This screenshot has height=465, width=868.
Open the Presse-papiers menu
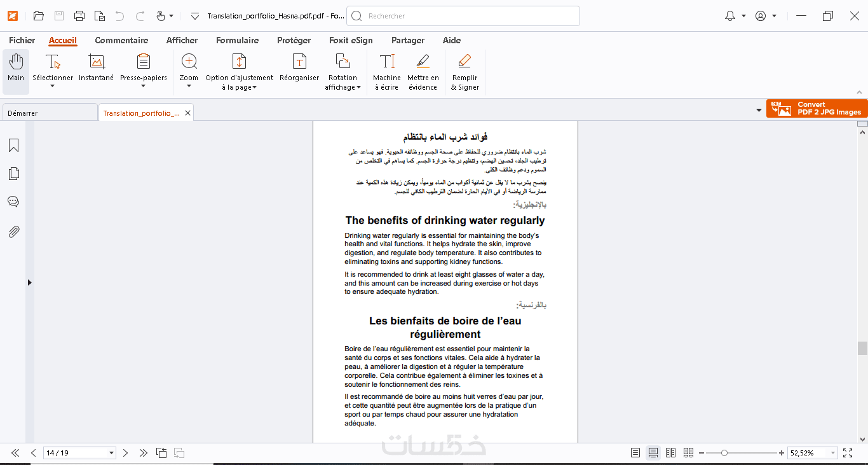point(144,72)
